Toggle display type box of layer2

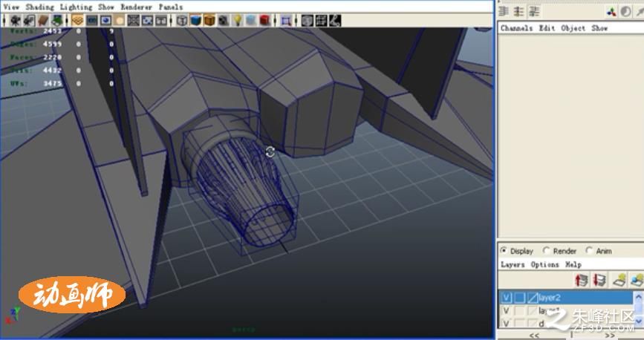coord(519,298)
